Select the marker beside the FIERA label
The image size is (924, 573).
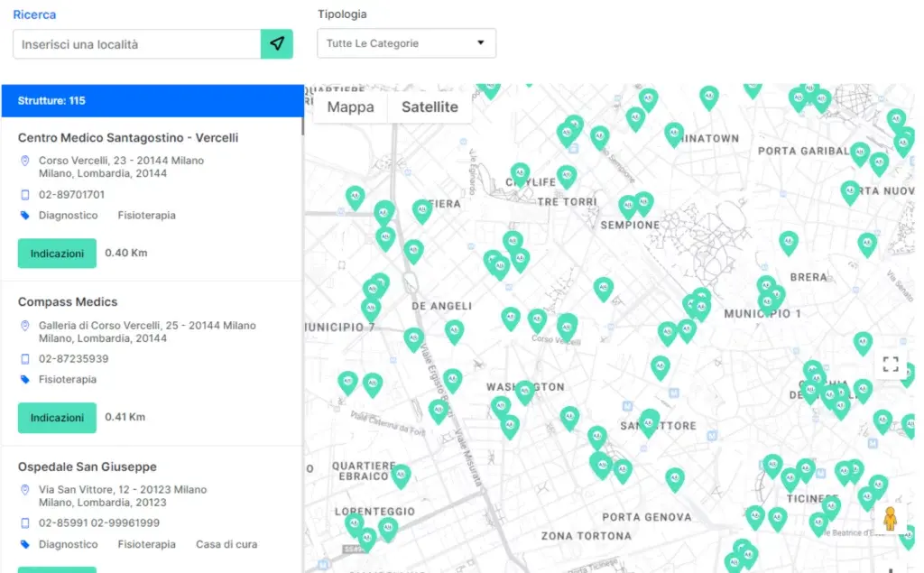422,211
